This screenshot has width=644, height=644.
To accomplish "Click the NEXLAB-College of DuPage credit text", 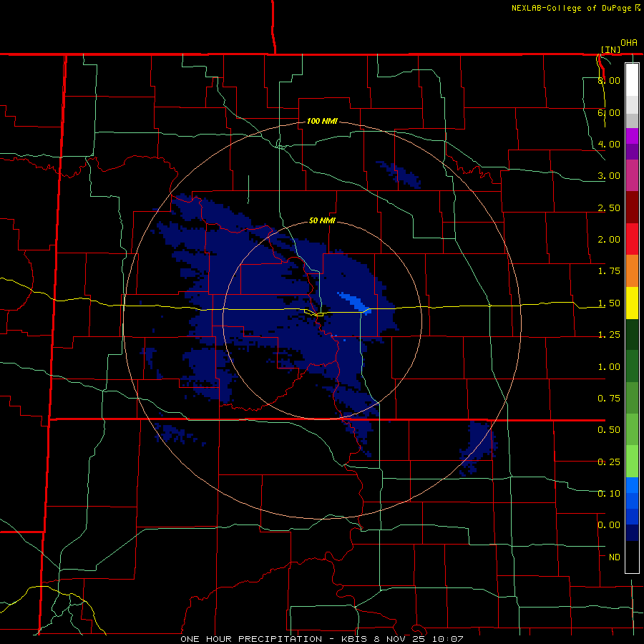I will point(572,8).
